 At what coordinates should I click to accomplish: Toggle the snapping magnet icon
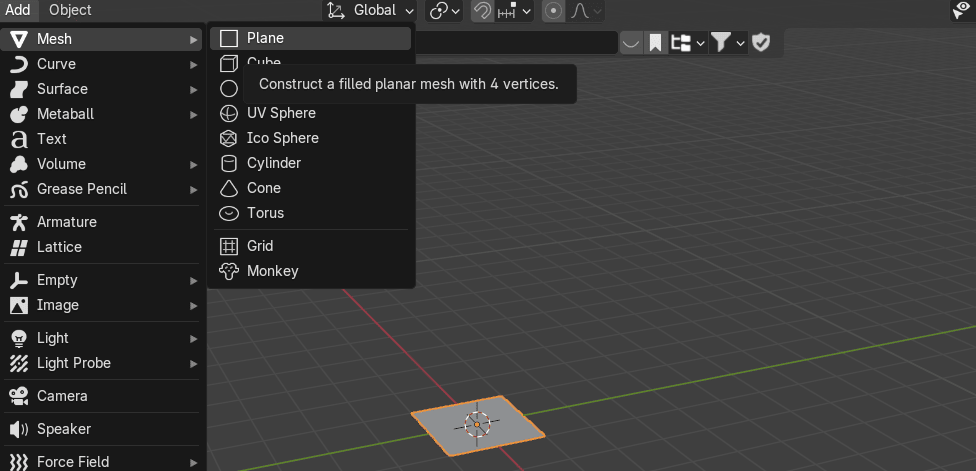(483, 11)
